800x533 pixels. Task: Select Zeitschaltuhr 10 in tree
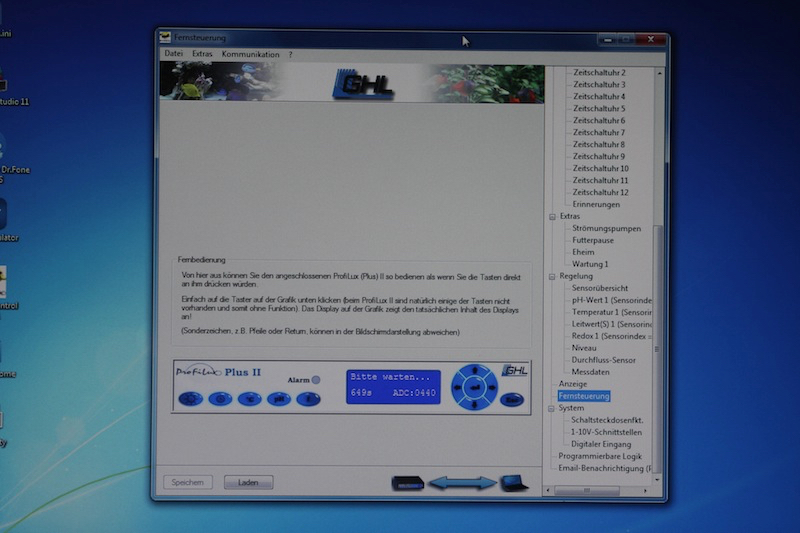pos(601,168)
